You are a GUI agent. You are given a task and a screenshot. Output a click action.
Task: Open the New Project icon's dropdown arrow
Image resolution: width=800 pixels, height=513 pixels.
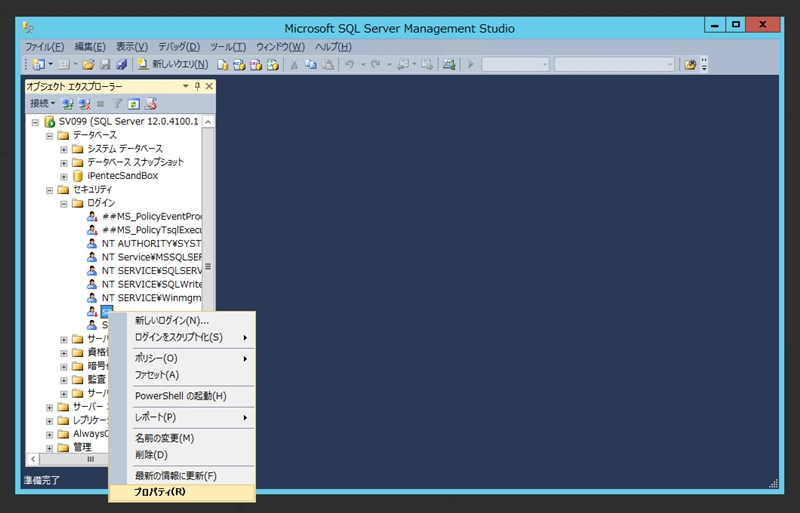click(x=51, y=64)
